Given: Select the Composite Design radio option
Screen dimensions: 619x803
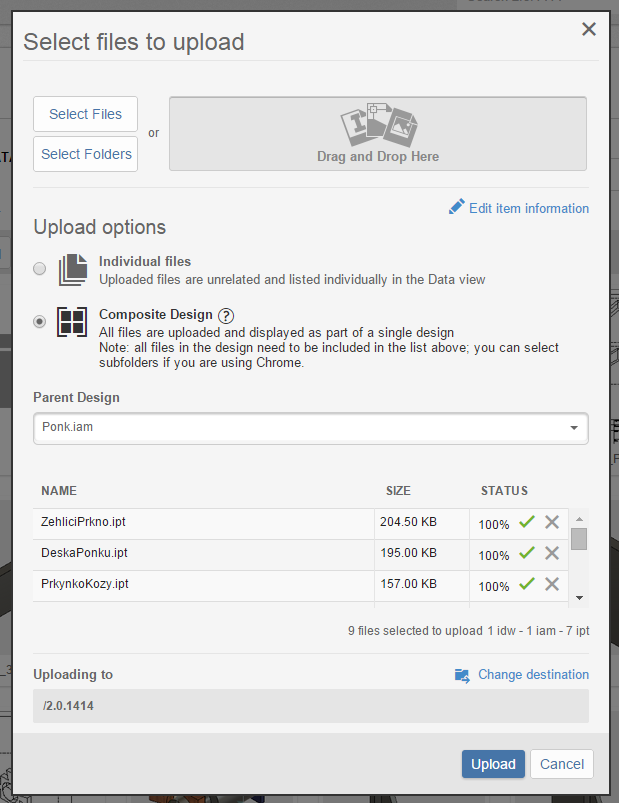Looking at the screenshot, I should tap(39, 321).
